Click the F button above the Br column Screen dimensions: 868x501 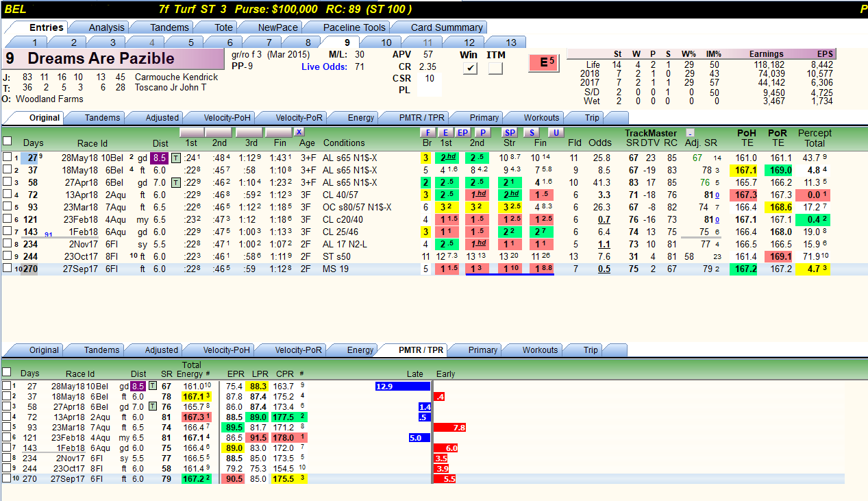click(x=427, y=132)
